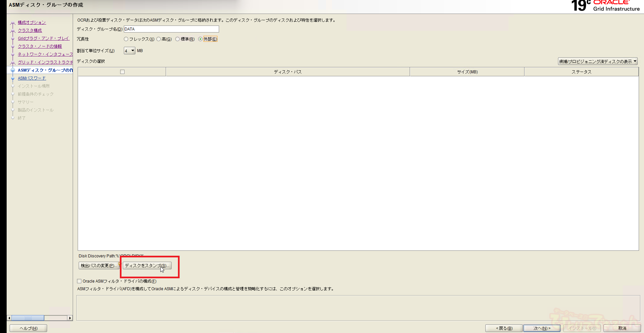Click the ディスクをスタンプ(S) button

point(147,266)
